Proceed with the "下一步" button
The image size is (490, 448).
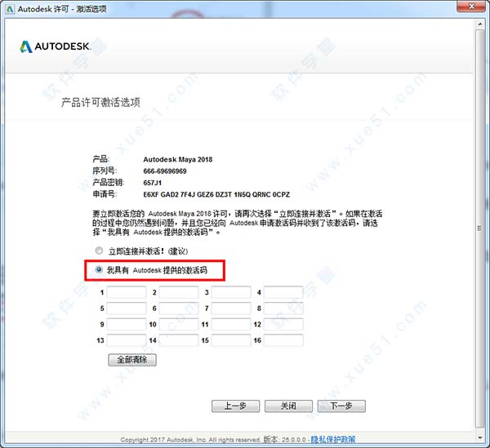341,406
